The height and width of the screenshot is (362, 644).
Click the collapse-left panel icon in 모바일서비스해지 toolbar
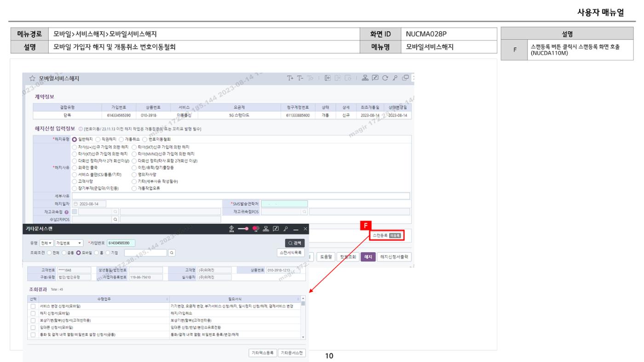tap(328, 79)
